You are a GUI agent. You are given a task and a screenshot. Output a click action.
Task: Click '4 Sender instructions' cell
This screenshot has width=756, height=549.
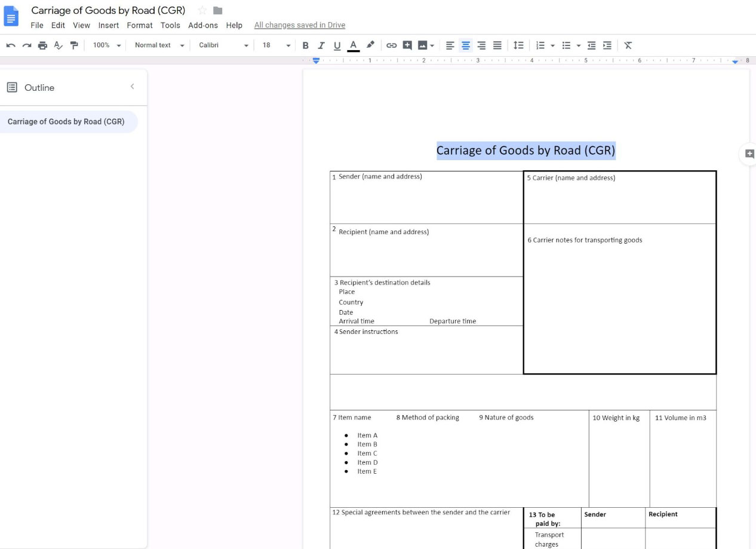tap(426, 350)
